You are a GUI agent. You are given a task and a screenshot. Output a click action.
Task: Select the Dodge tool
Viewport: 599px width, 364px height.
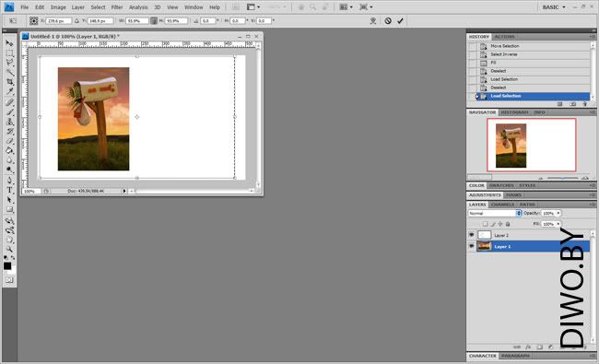(x=9, y=170)
